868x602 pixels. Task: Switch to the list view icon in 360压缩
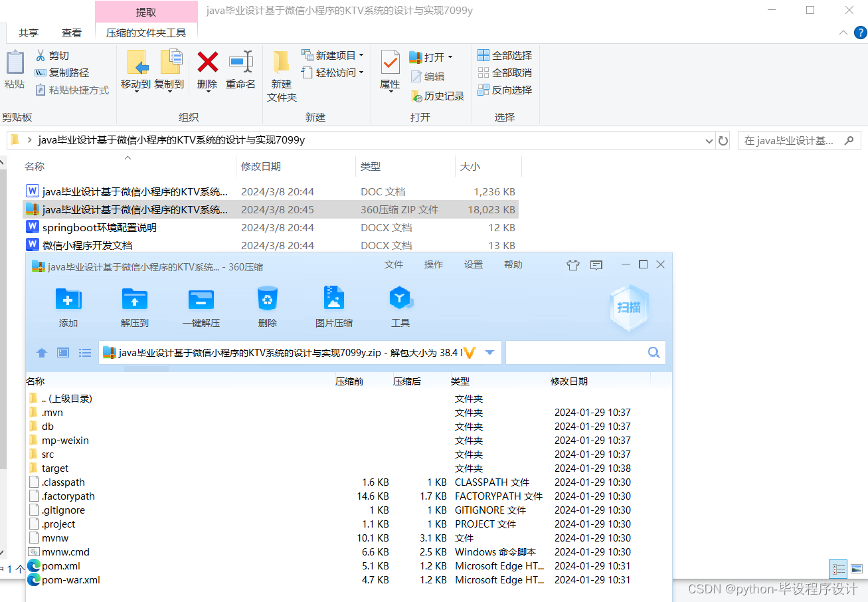(x=85, y=353)
